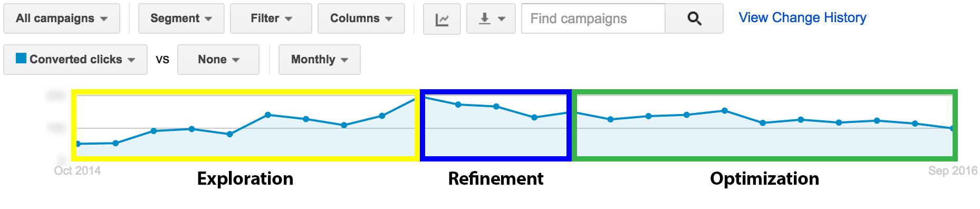
Task: Click the blue Converted clicks color square
Action: [21, 58]
